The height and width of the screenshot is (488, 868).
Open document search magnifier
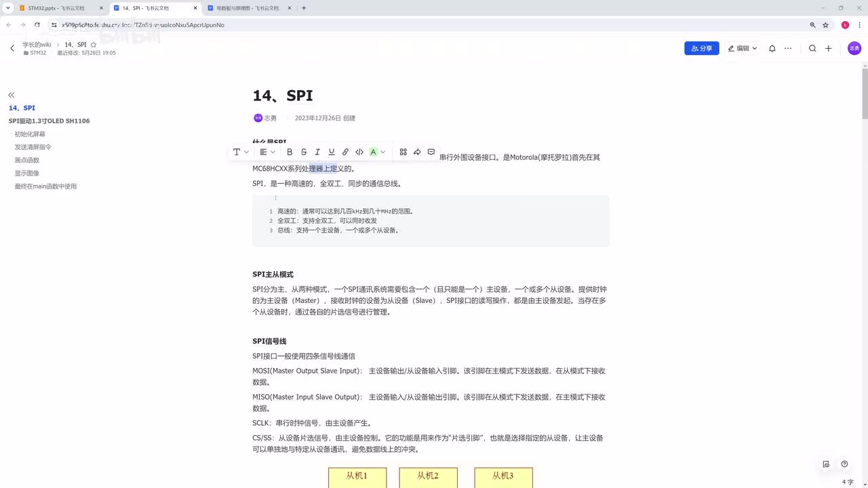click(812, 48)
